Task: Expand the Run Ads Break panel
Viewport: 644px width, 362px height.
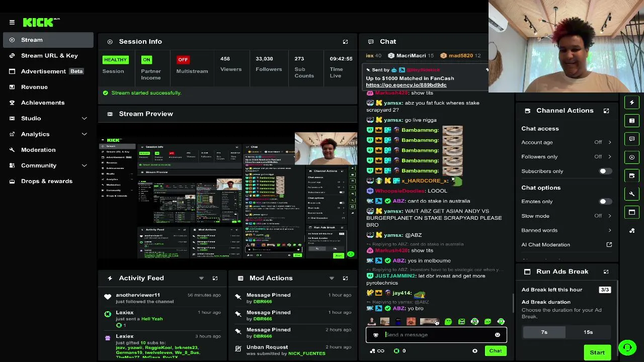Action: (606, 271)
